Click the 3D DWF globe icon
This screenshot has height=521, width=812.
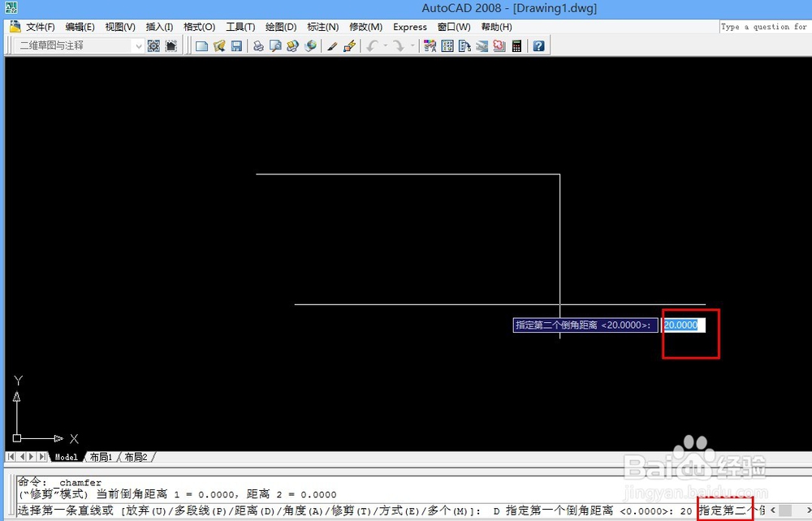pyautogui.click(x=310, y=46)
